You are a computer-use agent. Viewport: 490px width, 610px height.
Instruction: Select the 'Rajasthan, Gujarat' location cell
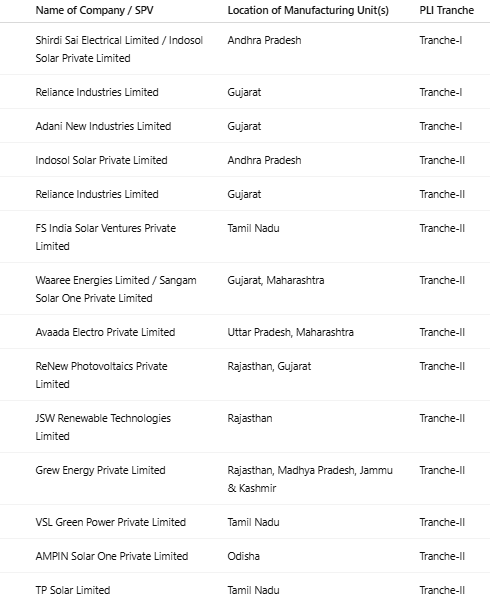coord(269,366)
